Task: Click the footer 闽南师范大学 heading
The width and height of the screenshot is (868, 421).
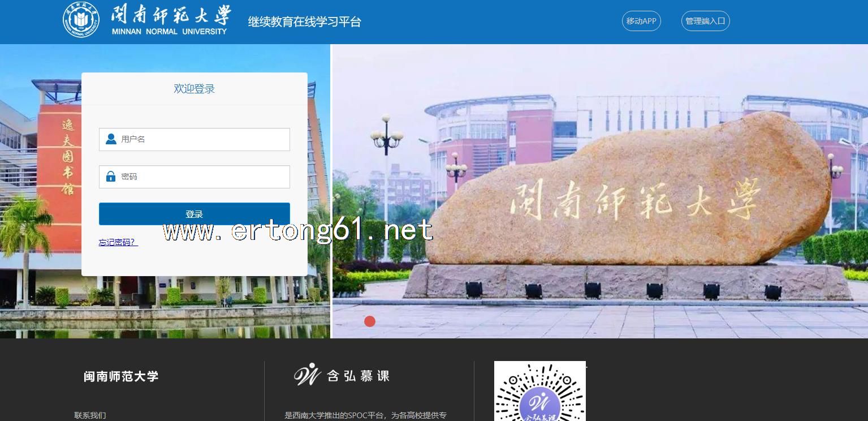Action: 121,376
